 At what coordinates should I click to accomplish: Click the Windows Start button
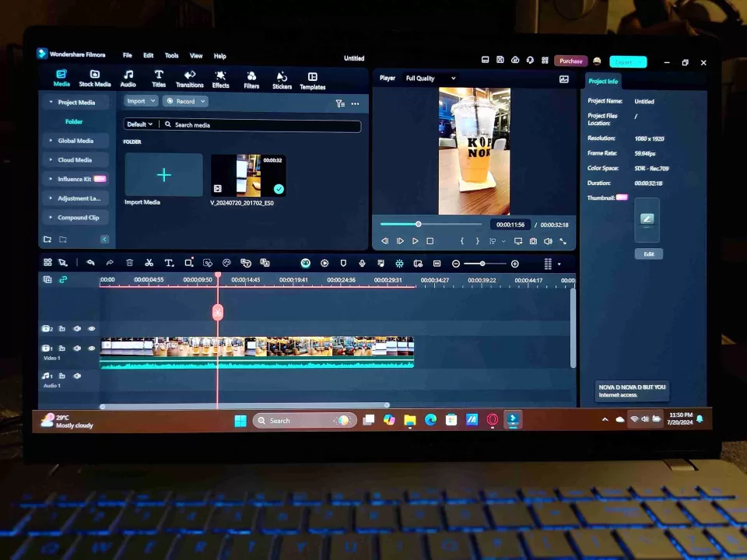coord(240,421)
